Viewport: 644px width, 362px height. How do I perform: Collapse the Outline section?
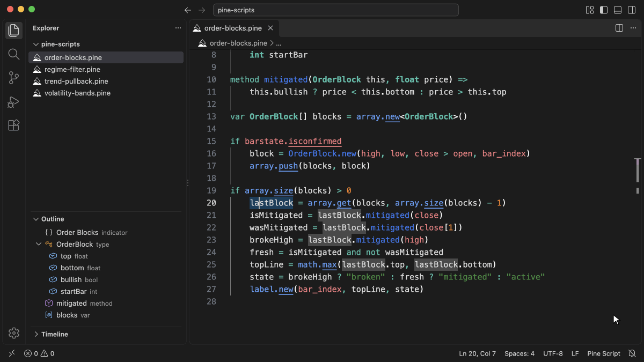[36, 219]
